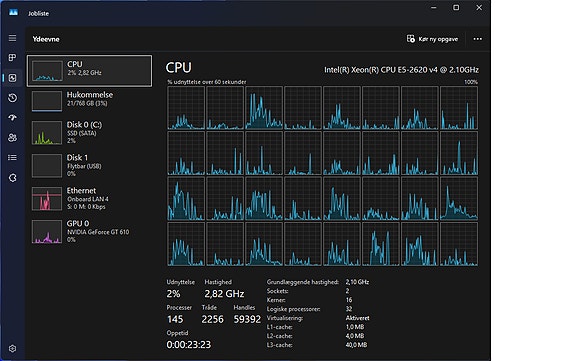Click the Ethernet pink mini graph thumbnail
The width and height of the screenshot is (575, 361).
click(47, 199)
